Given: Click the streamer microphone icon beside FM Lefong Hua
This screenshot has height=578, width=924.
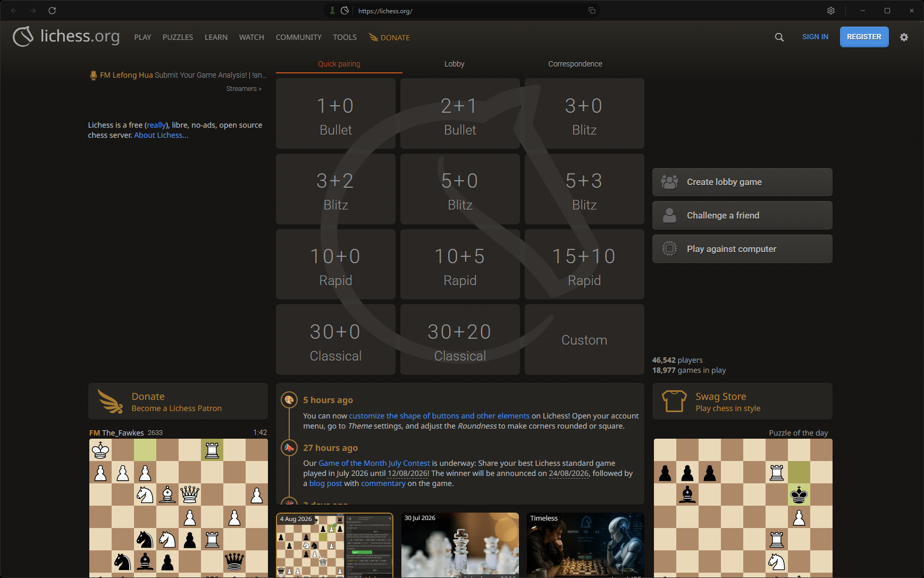Looking at the screenshot, I should 94,76.
